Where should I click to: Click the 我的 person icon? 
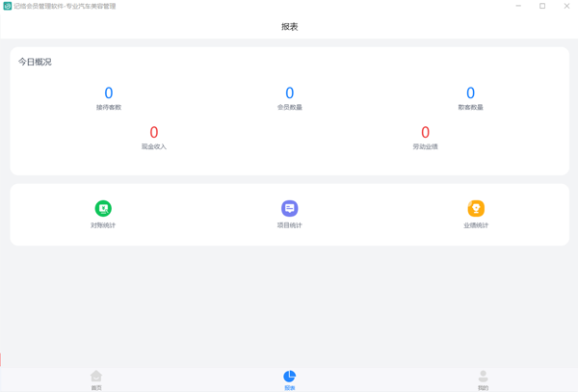483,376
